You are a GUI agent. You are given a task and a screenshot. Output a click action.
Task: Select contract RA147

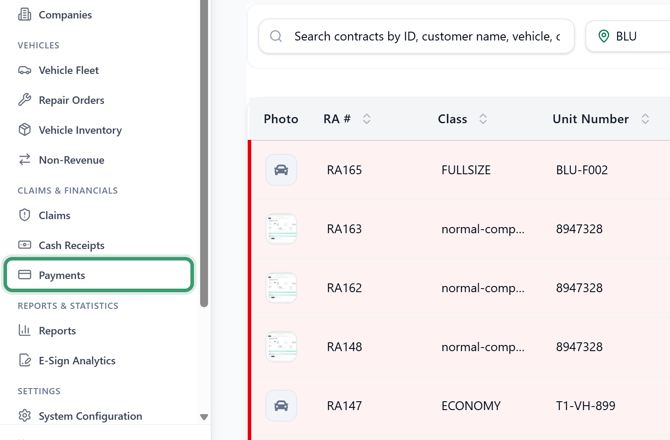tap(344, 406)
